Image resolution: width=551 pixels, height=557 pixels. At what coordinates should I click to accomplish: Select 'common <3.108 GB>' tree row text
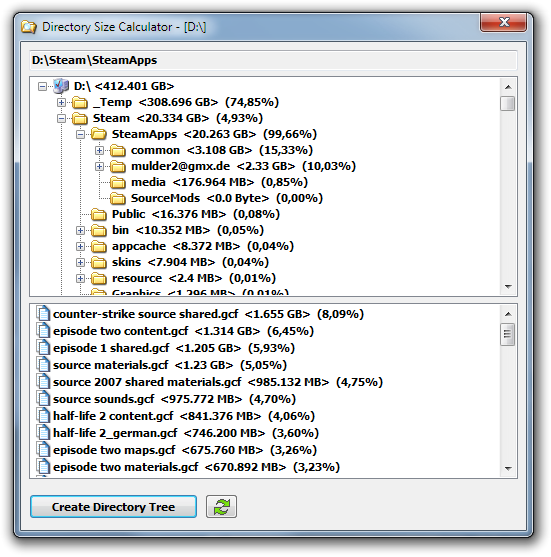click(191, 150)
